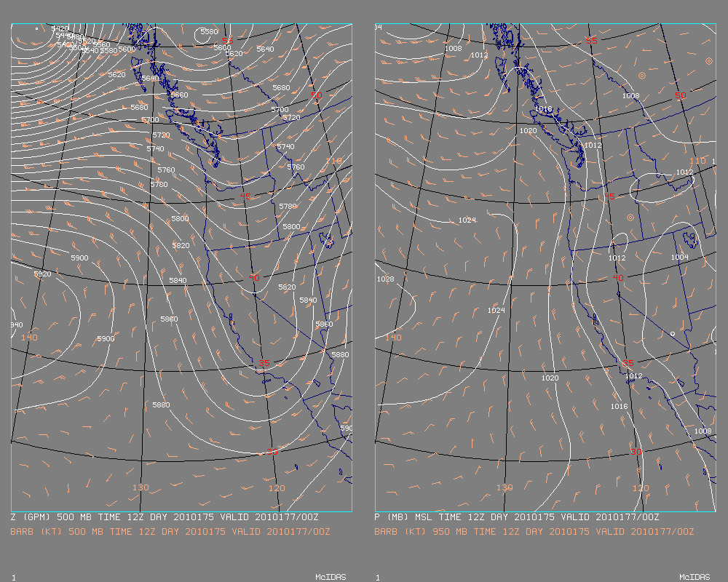728x582 pixels.
Task: Select red latitude 30 in the 500 MB panel
Action: (x=272, y=452)
